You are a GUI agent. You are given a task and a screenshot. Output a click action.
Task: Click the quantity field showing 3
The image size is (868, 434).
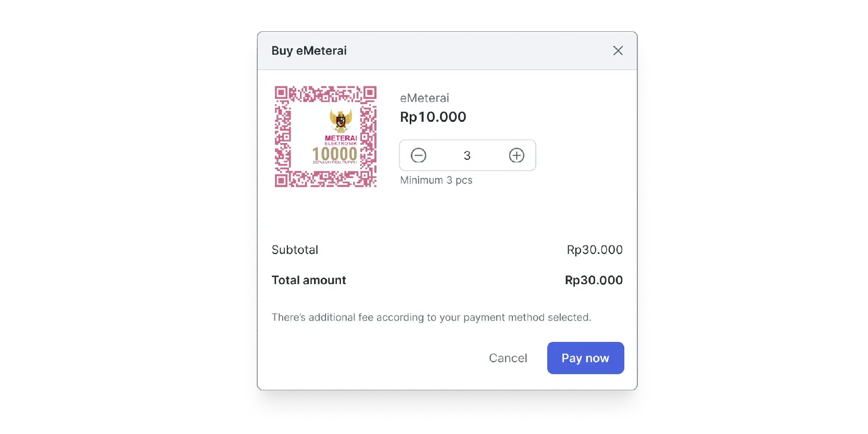(467, 156)
